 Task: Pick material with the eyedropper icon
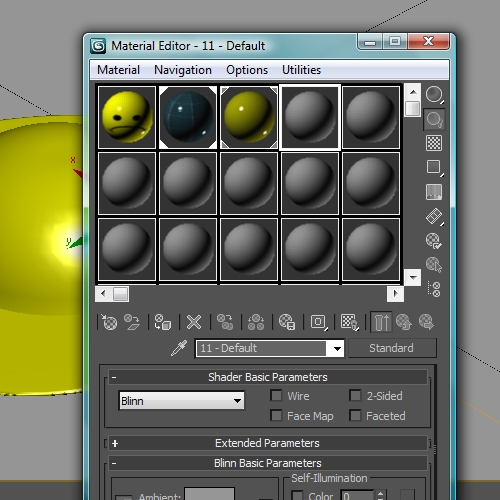[179, 348]
